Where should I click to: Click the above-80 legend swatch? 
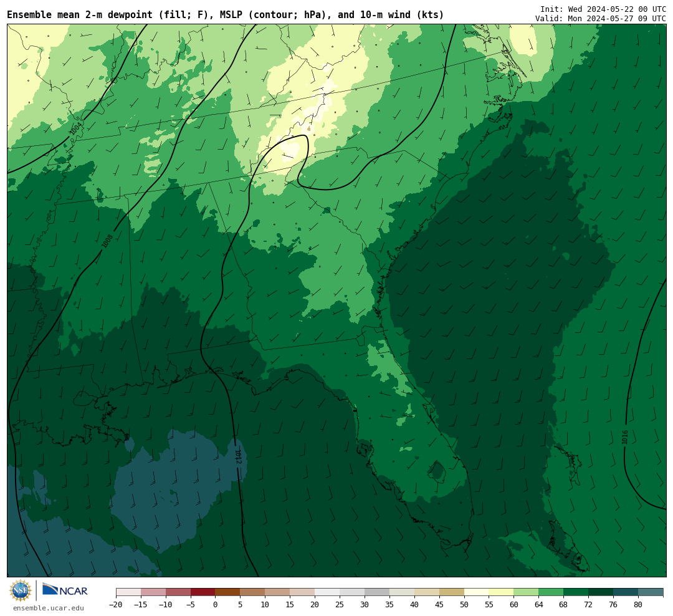coord(651,592)
